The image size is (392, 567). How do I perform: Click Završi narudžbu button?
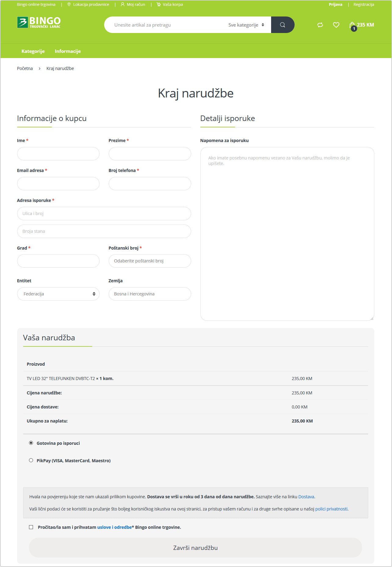pyautogui.click(x=195, y=548)
